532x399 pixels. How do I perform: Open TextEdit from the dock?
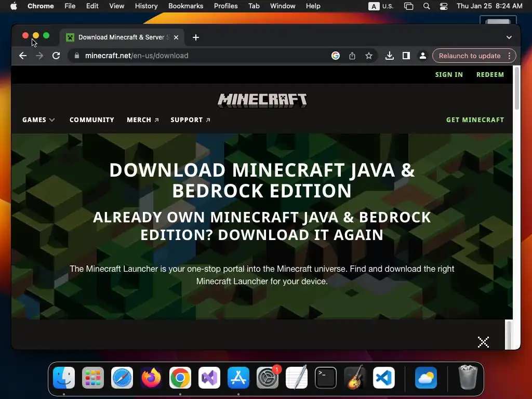click(x=297, y=378)
